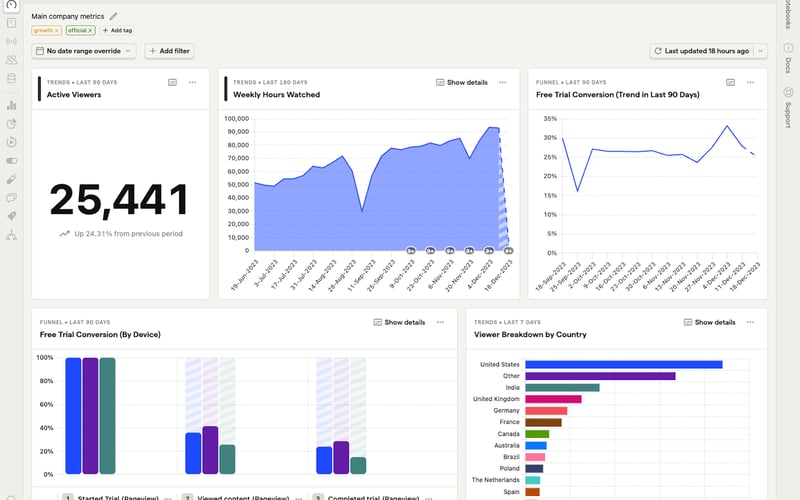The height and width of the screenshot is (500, 800).
Task: Open the Persons icon in sidebar
Action: click(x=11, y=60)
